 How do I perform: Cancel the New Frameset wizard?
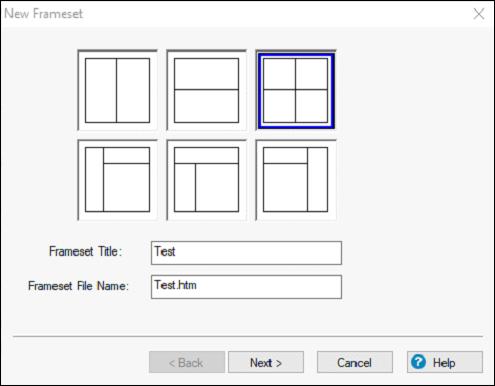tap(355, 362)
